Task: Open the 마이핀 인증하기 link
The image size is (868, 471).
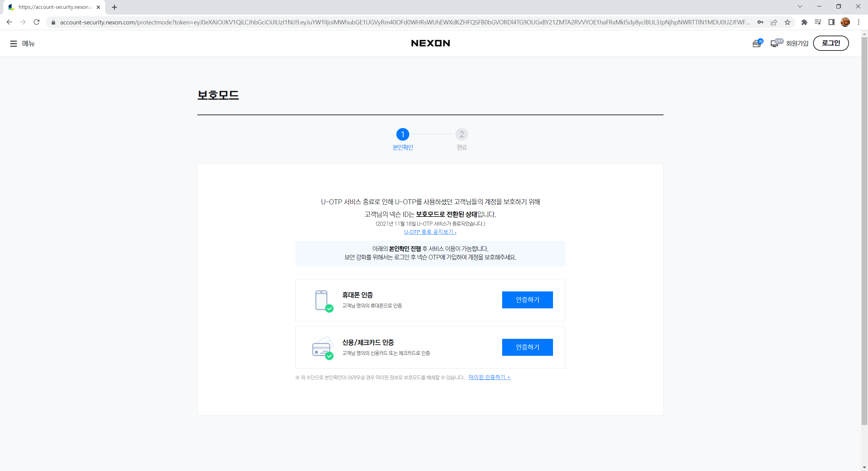Action: (489, 377)
